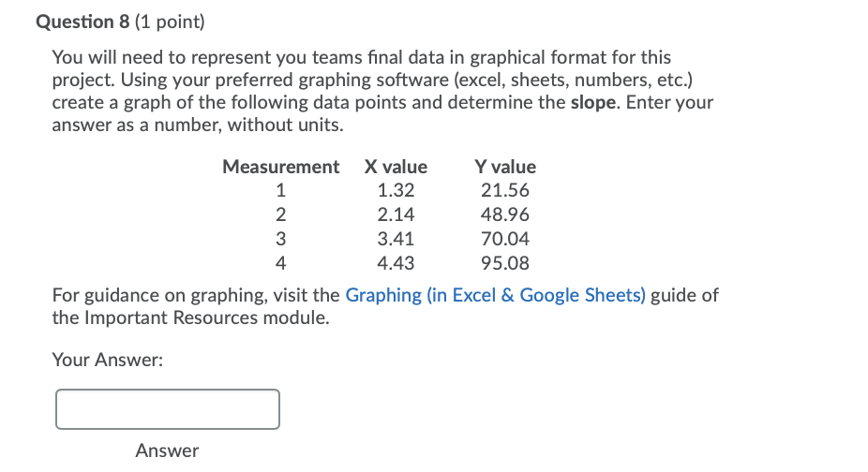Click the Answer caption below the input box

coord(167,451)
